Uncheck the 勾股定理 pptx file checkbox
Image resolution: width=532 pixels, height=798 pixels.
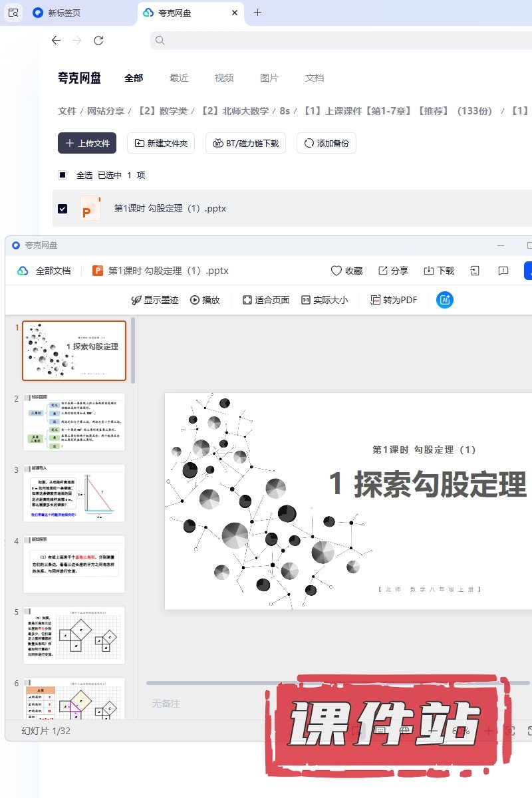63,208
